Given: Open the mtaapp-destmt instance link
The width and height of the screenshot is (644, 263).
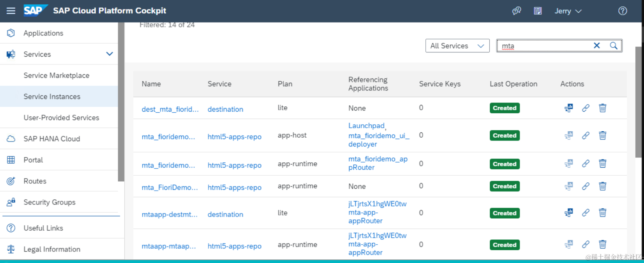Looking at the screenshot, I should tap(169, 214).
